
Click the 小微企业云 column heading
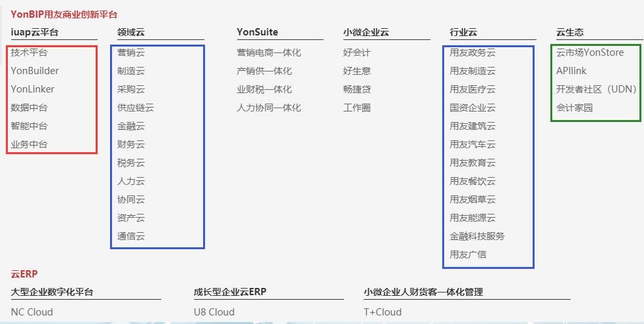coord(366,32)
